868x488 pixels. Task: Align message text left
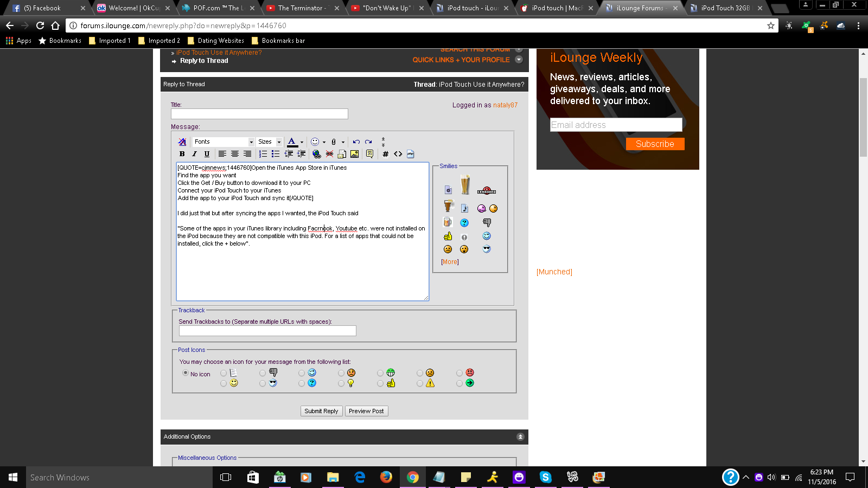pyautogui.click(x=222, y=154)
